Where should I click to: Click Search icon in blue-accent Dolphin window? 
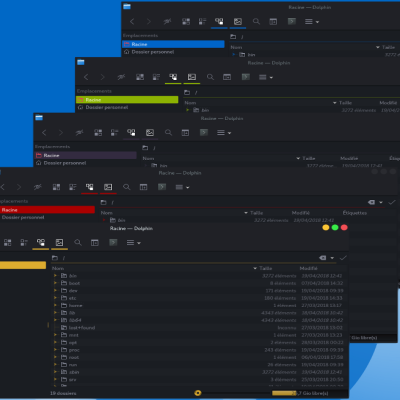pyautogui.click(x=256, y=22)
